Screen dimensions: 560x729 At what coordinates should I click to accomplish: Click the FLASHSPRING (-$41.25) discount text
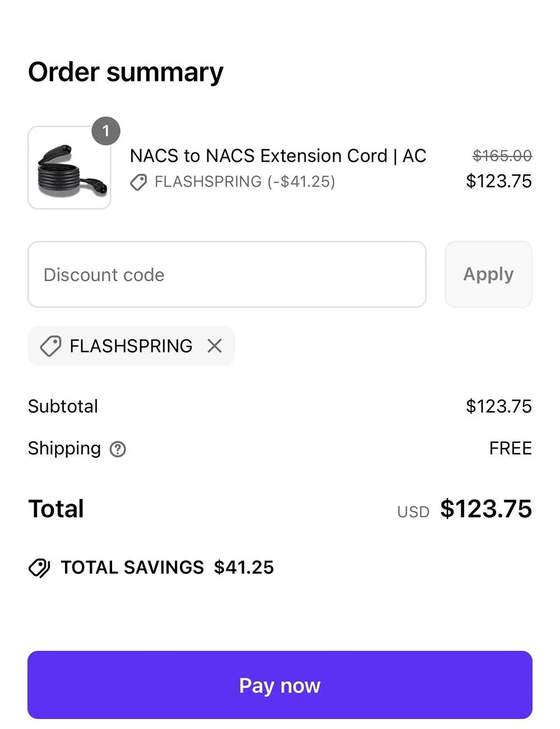(x=244, y=182)
